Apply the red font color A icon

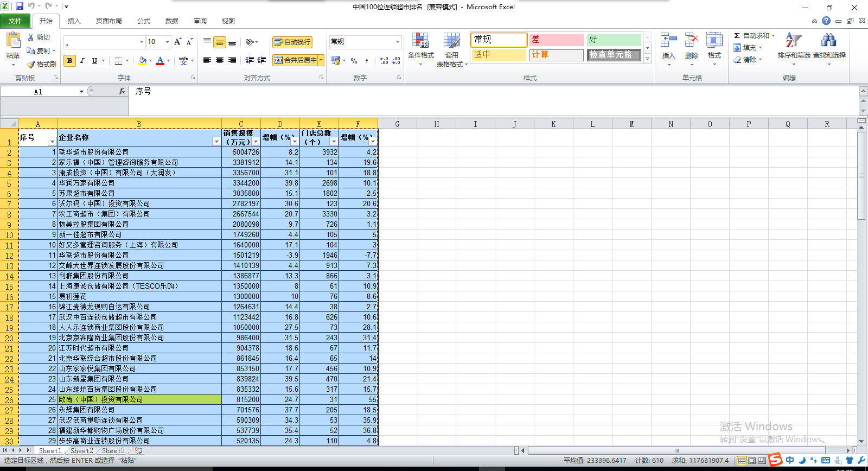tap(160, 60)
